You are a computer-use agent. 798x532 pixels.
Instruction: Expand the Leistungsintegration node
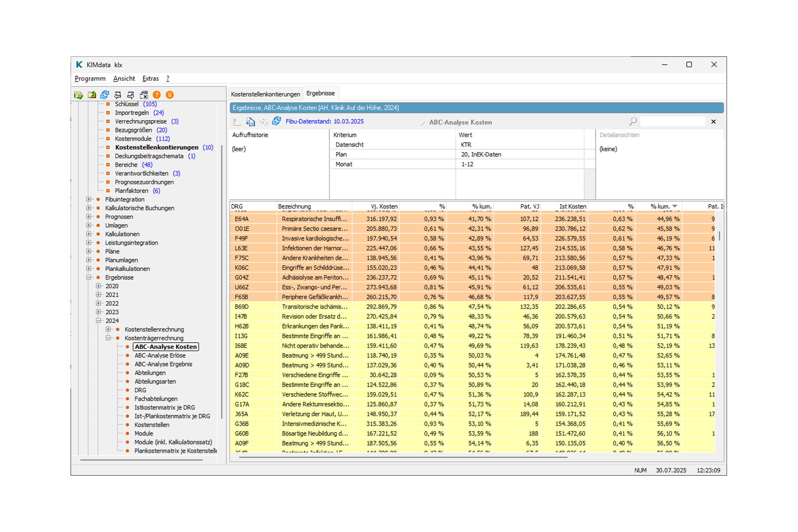point(89,243)
